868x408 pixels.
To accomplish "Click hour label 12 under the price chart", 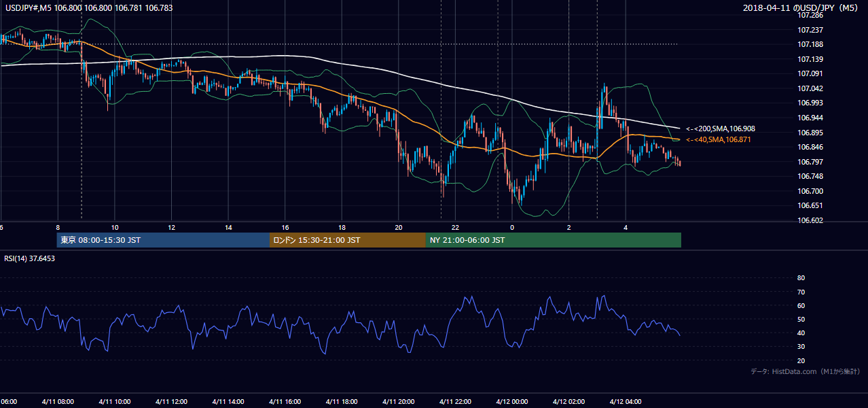I will point(172,227).
